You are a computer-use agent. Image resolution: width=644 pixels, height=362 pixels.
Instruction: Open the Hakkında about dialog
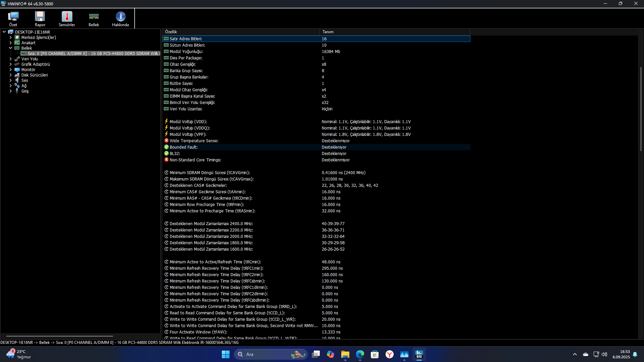[120, 19]
